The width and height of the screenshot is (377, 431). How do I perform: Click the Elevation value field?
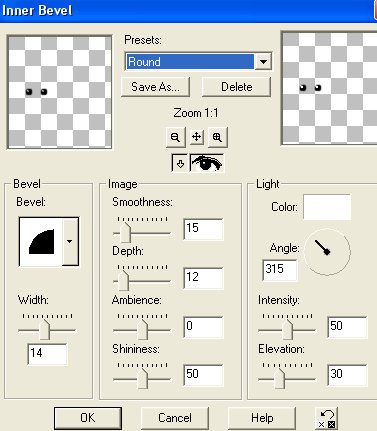pyautogui.click(x=347, y=375)
